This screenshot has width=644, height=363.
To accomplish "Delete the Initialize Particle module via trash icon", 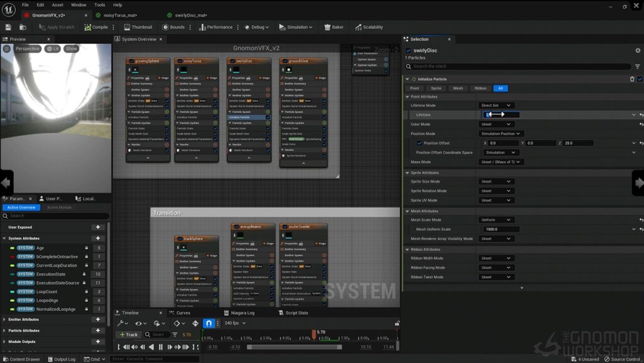I will [632, 79].
